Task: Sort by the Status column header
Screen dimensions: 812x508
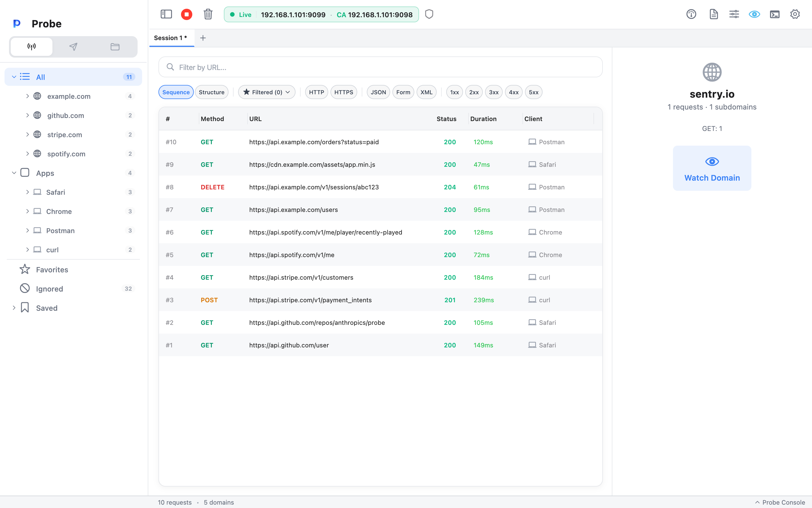Action: [x=446, y=119]
